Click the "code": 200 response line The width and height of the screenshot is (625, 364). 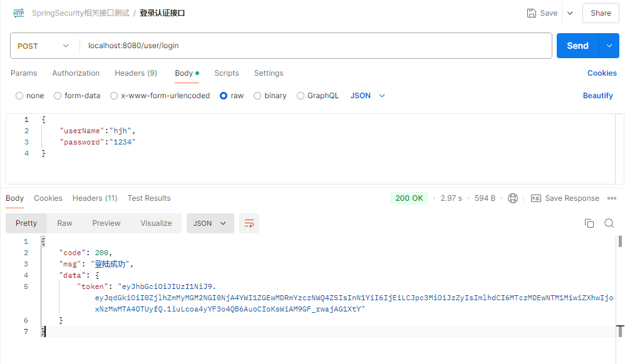click(x=86, y=253)
